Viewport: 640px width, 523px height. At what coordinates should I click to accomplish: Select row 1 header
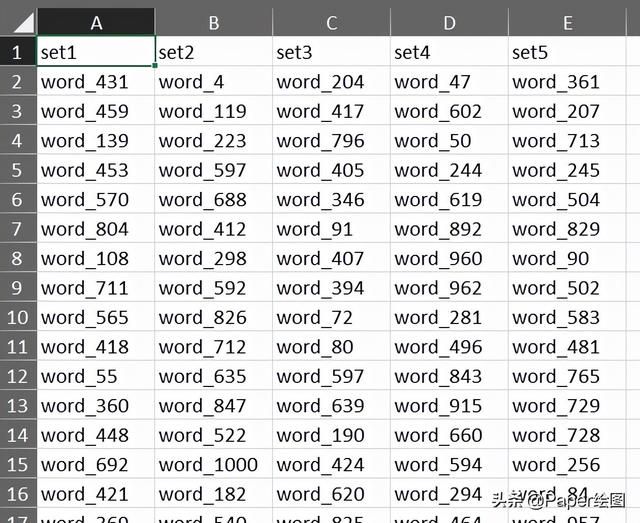click(18, 51)
